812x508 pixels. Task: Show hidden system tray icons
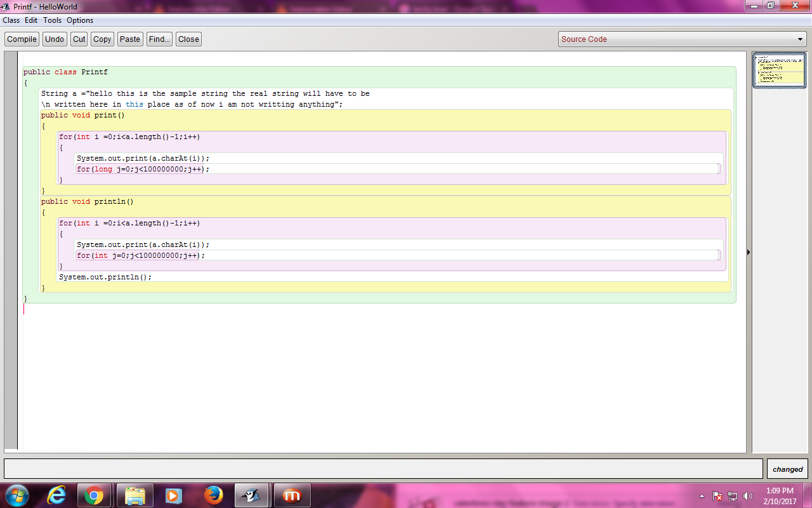coord(702,496)
